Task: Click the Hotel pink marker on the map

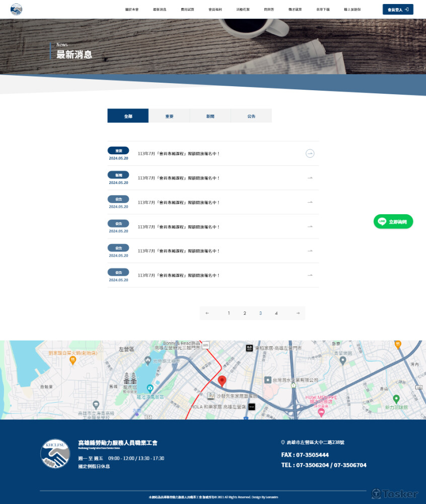Action: click(x=321, y=413)
